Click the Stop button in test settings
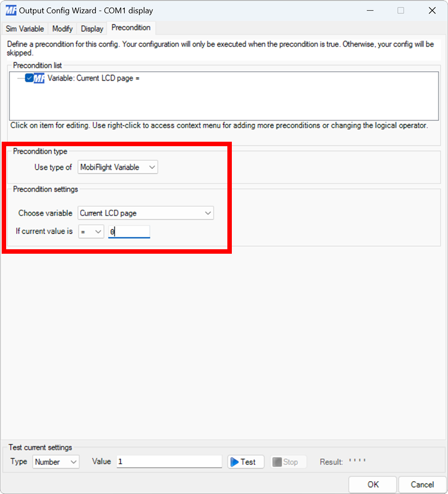 click(x=287, y=462)
